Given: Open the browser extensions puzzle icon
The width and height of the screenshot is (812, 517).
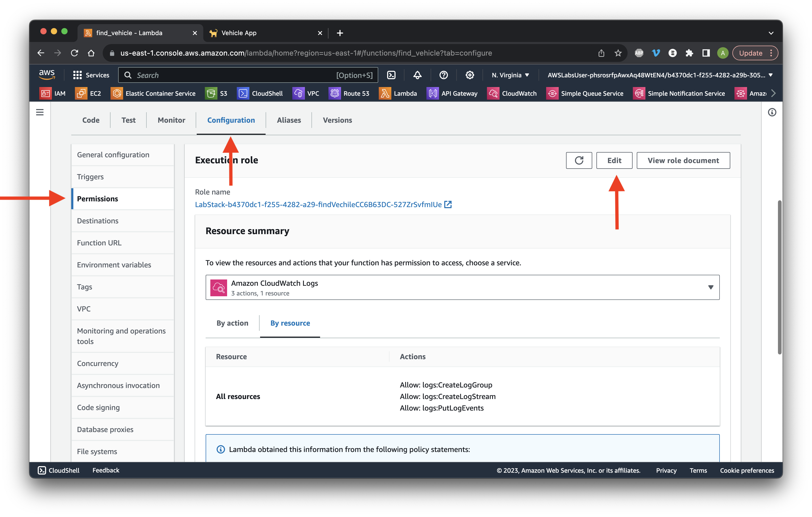Looking at the screenshot, I should (689, 53).
